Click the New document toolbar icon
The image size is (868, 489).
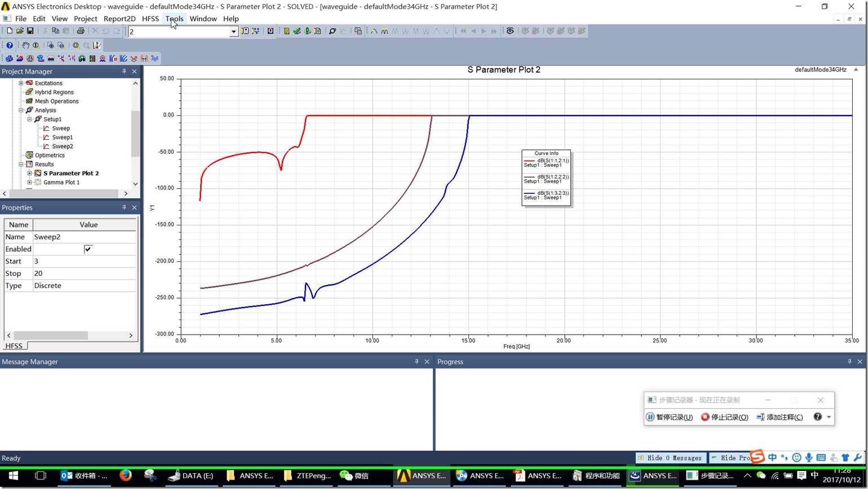coord(10,31)
